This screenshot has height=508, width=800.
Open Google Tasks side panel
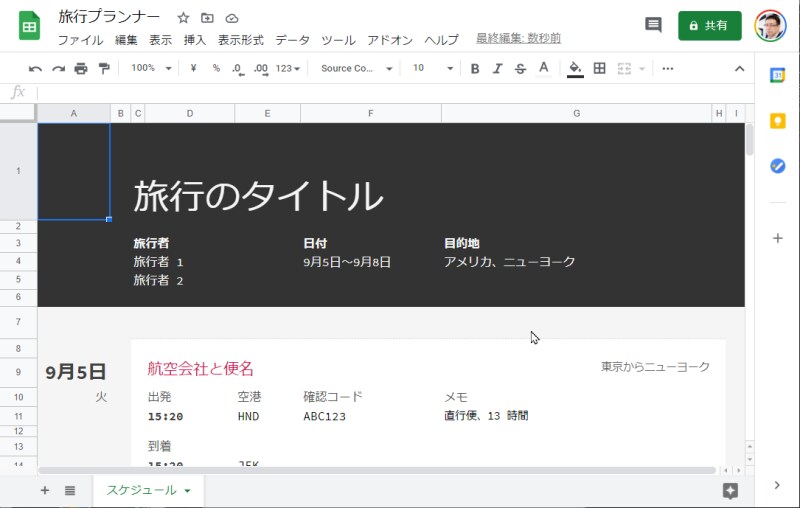(x=777, y=166)
